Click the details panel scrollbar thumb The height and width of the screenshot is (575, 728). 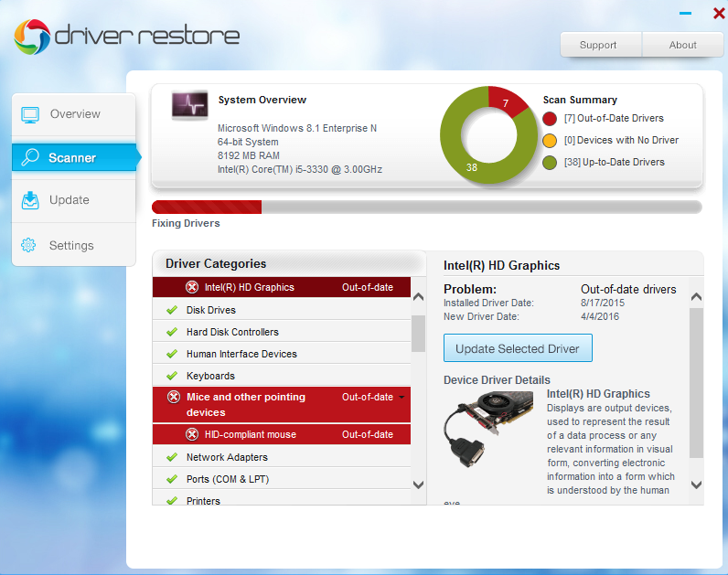(x=696, y=383)
